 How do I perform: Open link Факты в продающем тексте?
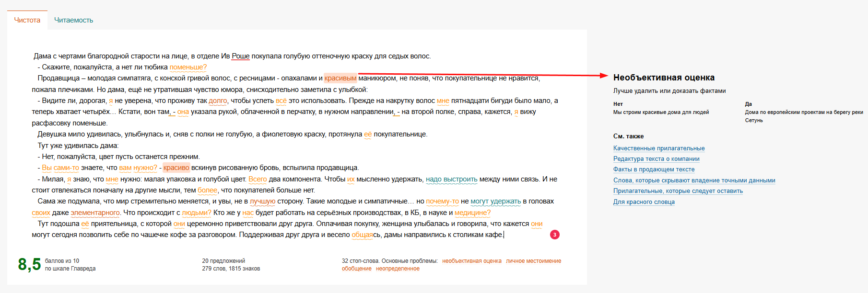654,169
